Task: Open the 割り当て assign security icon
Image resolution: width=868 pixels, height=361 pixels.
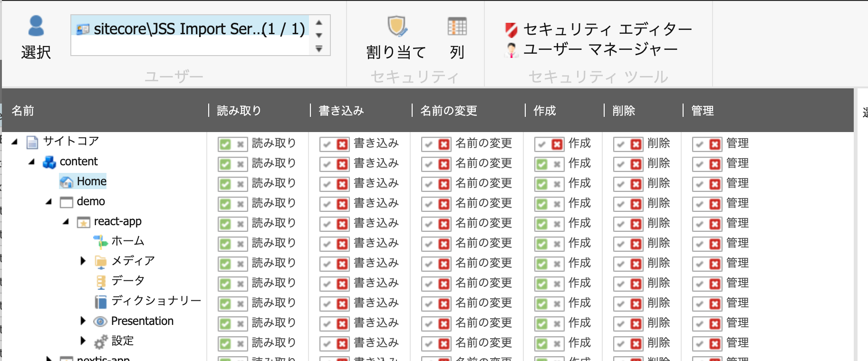Action: (397, 27)
